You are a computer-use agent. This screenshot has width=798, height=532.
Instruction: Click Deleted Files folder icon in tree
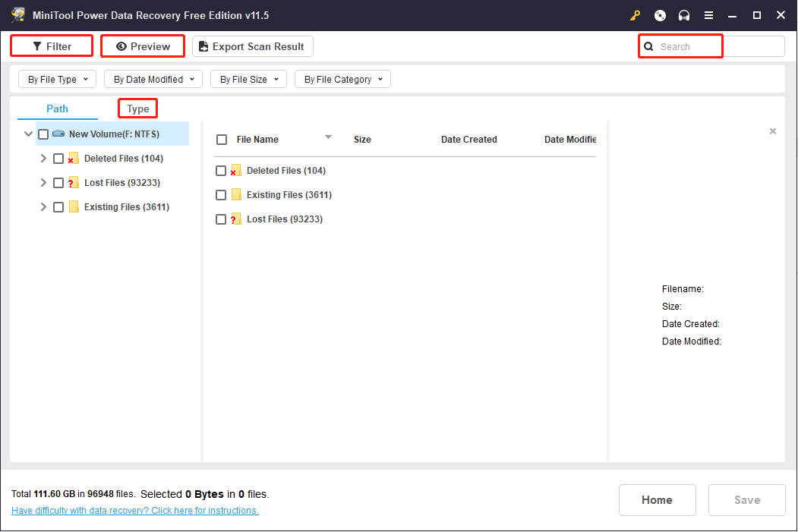pos(74,158)
